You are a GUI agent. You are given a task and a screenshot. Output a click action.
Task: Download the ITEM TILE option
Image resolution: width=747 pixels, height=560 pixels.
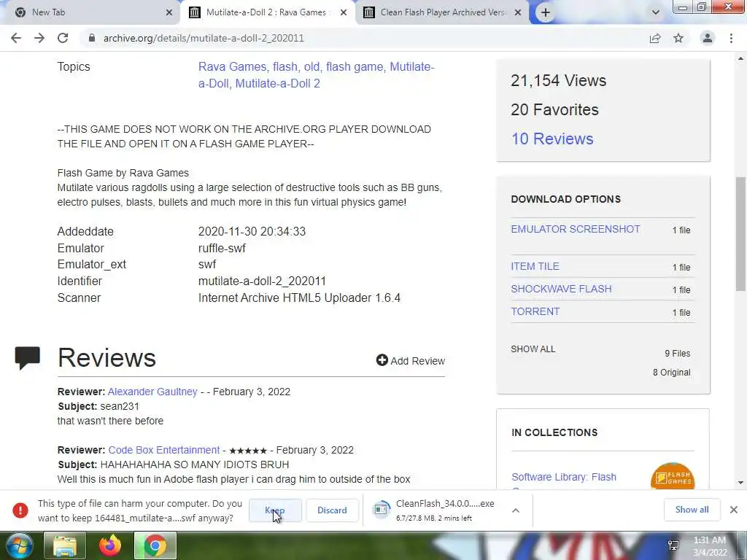coord(535,266)
